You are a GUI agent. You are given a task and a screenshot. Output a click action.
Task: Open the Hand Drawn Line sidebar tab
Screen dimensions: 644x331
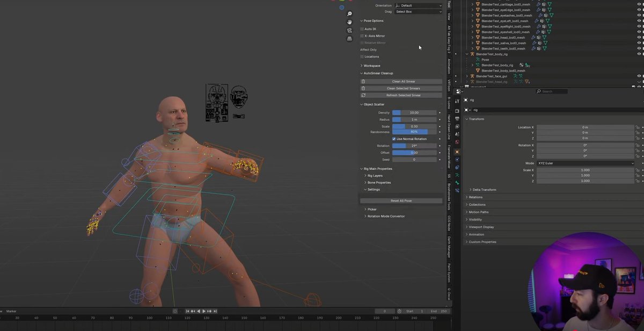pos(449,126)
